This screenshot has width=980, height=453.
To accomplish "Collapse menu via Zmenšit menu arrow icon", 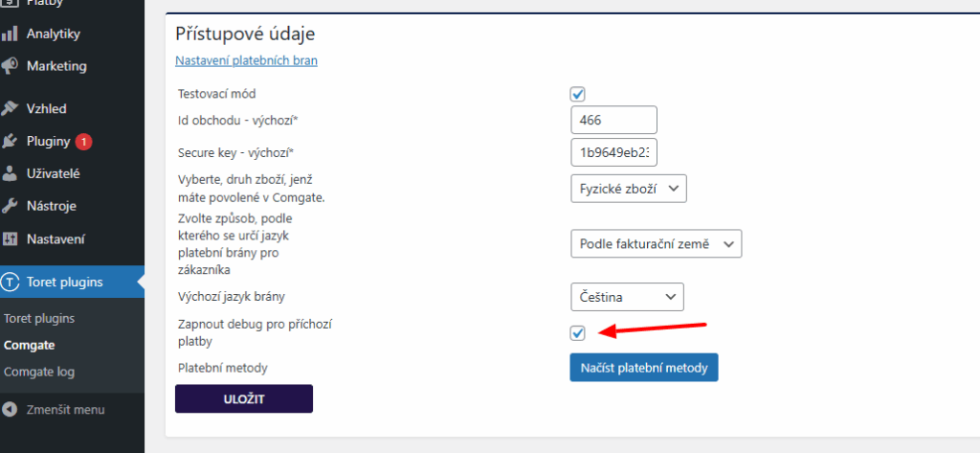I will (9, 410).
